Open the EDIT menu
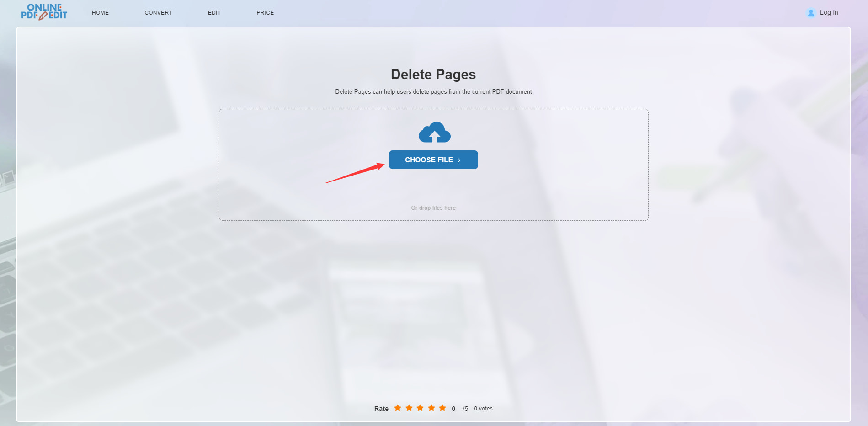 point(214,12)
